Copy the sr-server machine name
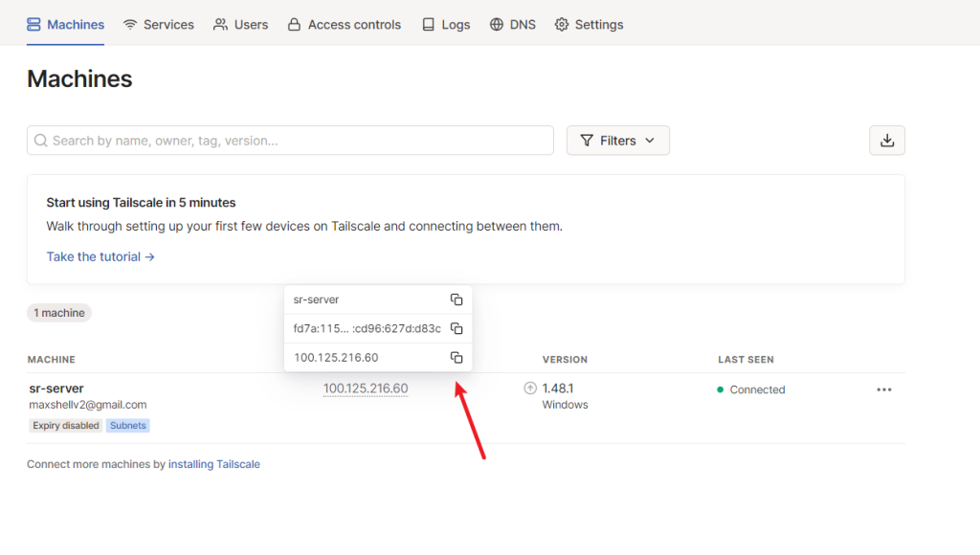This screenshot has width=980, height=555. (x=457, y=300)
